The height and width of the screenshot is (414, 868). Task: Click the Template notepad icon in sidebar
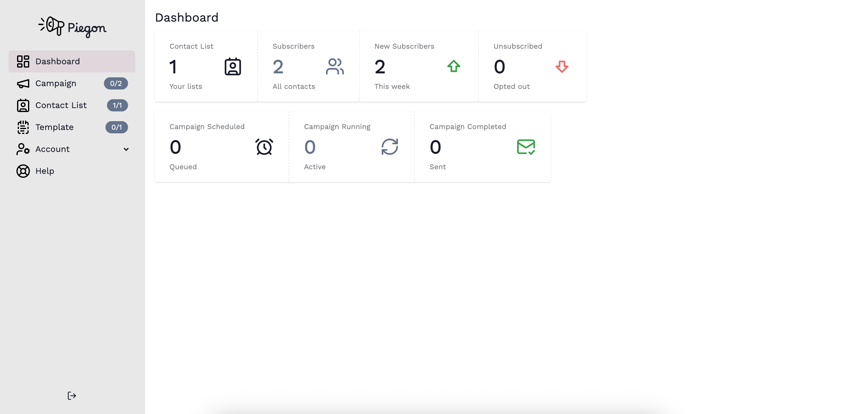point(23,127)
